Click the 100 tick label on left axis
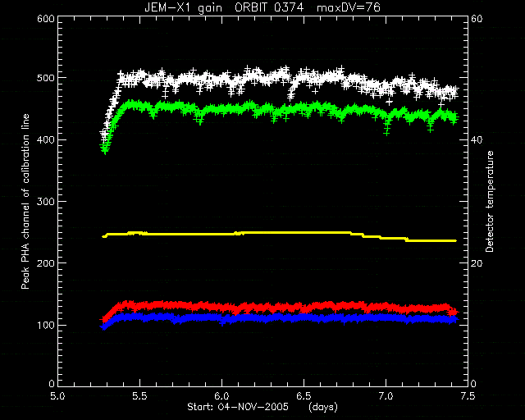This screenshot has width=525, height=420. [x=46, y=325]
